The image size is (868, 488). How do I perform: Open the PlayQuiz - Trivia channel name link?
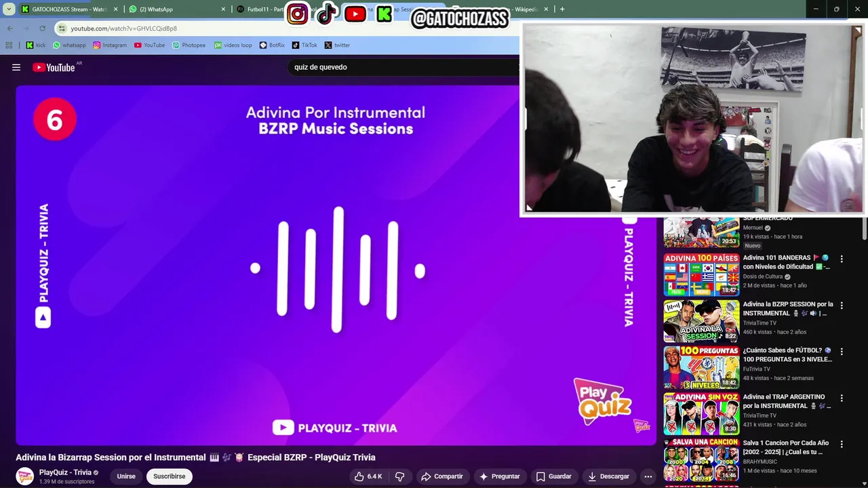[x=65, y=472]
